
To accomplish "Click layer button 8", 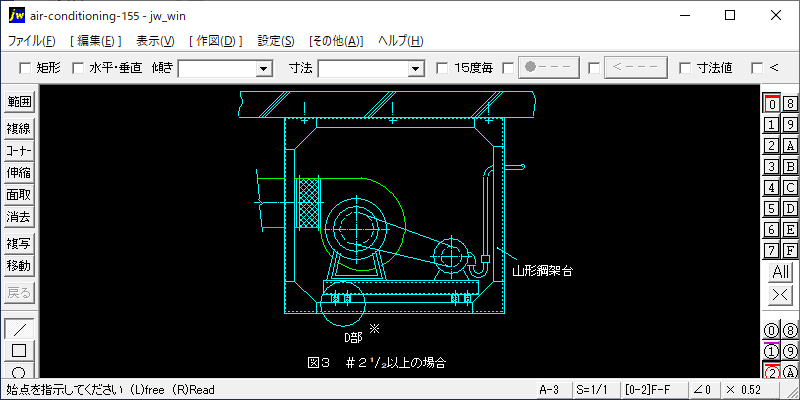I will pyautogui.click(x=790, y=104).
